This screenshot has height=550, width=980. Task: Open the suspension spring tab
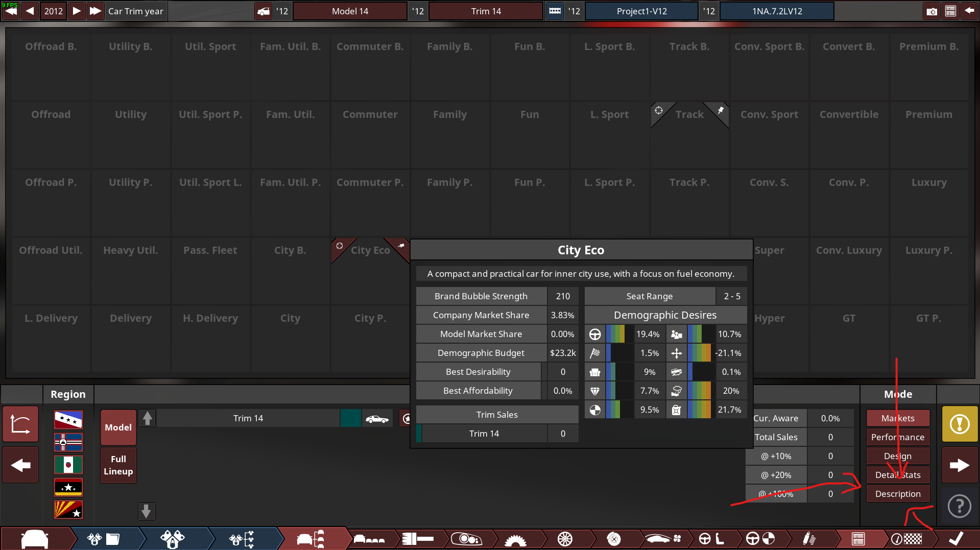[x=809, y=539]
